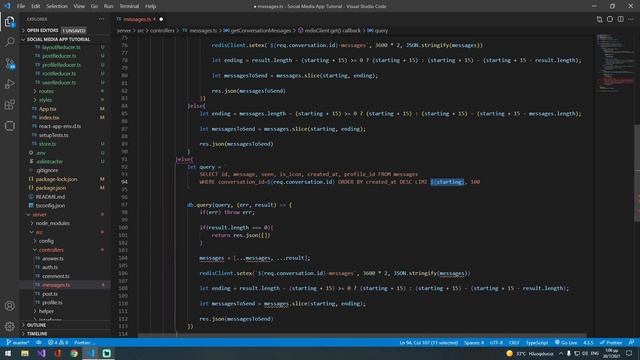Click the red Office icon in the taskbar
640x360 pixels.
pyautogui.click(x=58, y=353)
